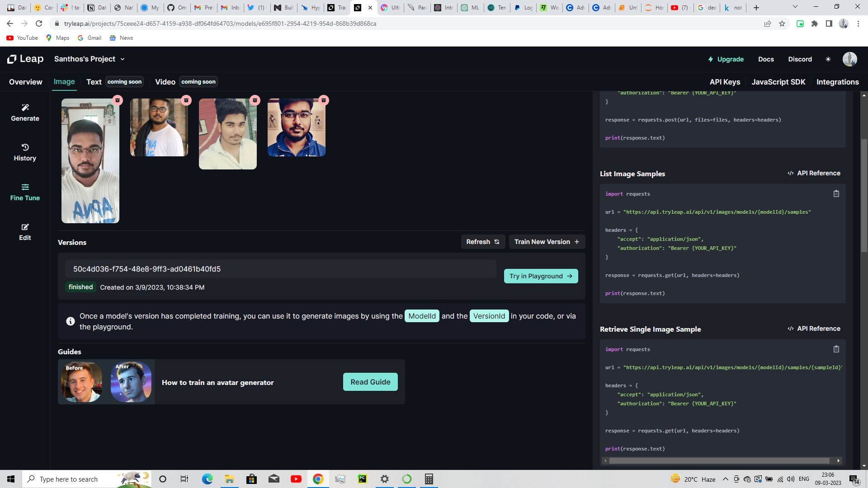The width and height of the screenshot is (868, 488).
Task: Open the Before/After guide thumbnail
Action: point(106,382)
